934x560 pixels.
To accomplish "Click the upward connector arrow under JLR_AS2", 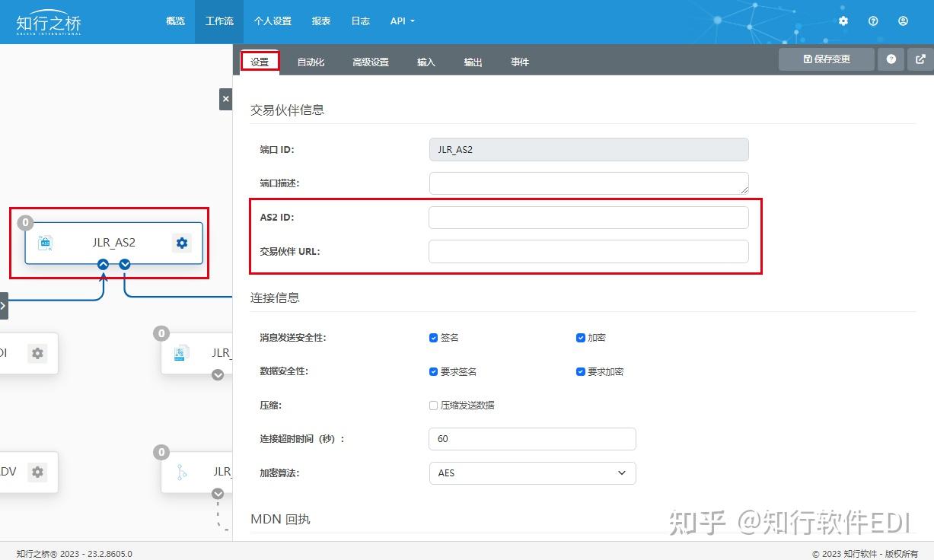I will click(x=103, y=264).
